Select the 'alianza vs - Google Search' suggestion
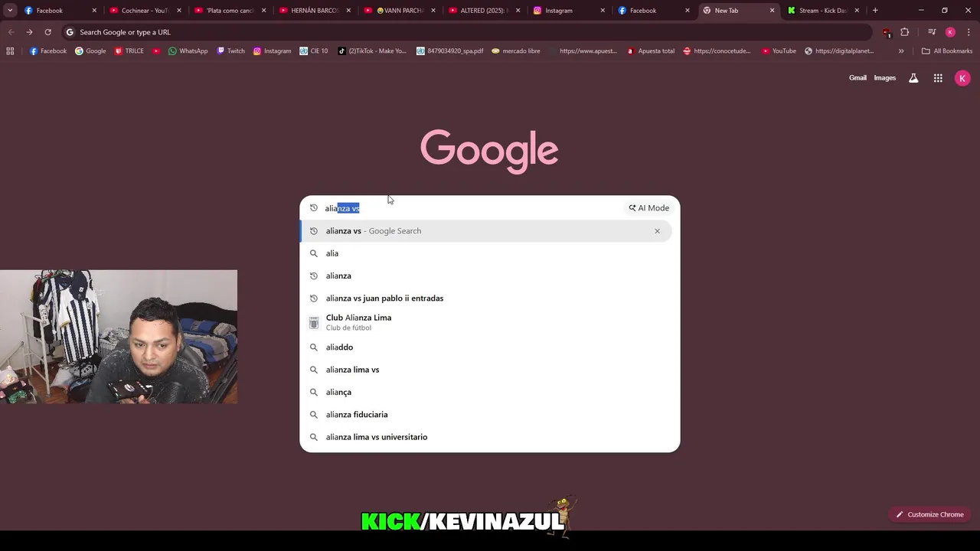The height and width of the screenshot is (551, 980). [x=486, y=231]
